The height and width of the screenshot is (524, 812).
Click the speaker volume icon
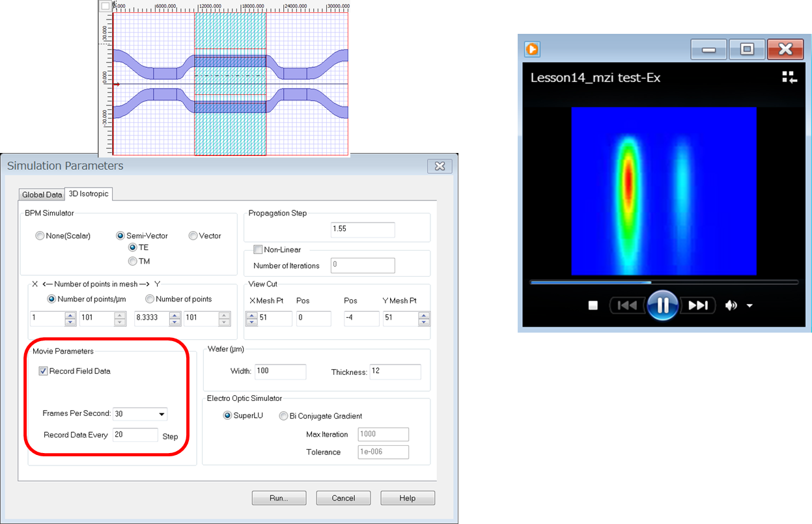pyautogui.click(x=731, y=305)
